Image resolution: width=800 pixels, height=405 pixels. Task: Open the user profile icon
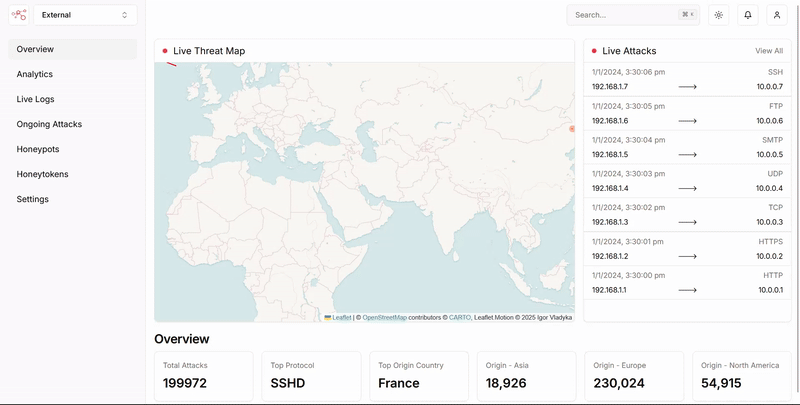point(777,15)
